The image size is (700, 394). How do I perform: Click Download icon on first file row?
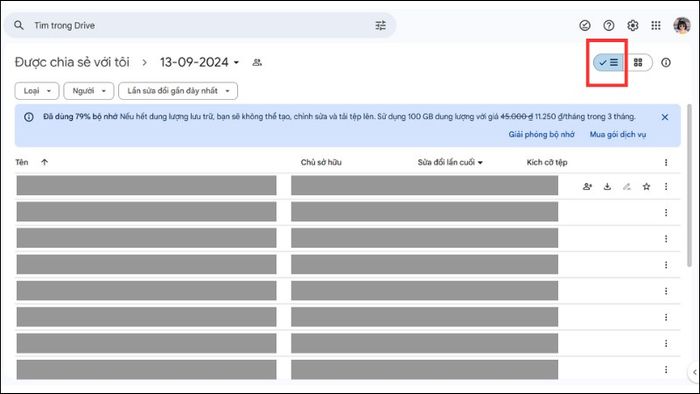coord(607,187)
